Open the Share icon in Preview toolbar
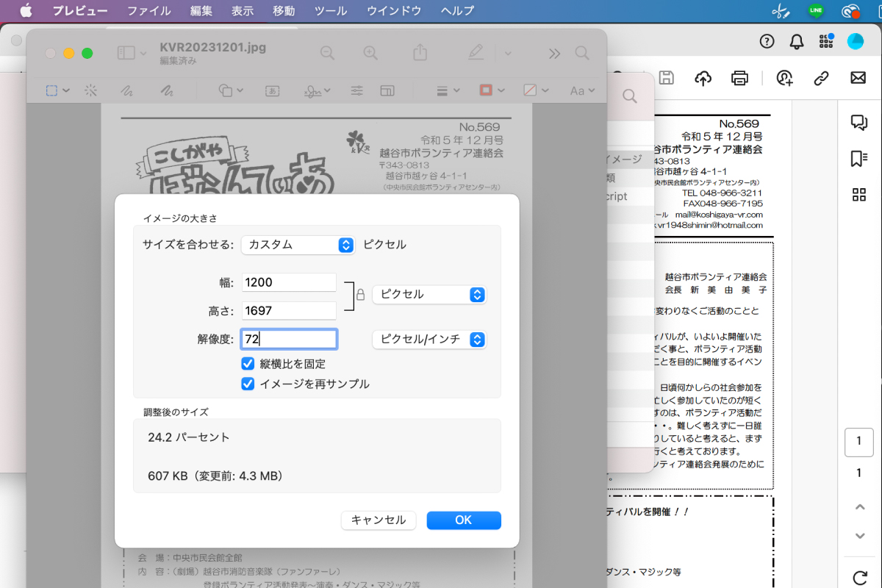The height and width of the screenshot is (588, 882). tap(420, 53)
